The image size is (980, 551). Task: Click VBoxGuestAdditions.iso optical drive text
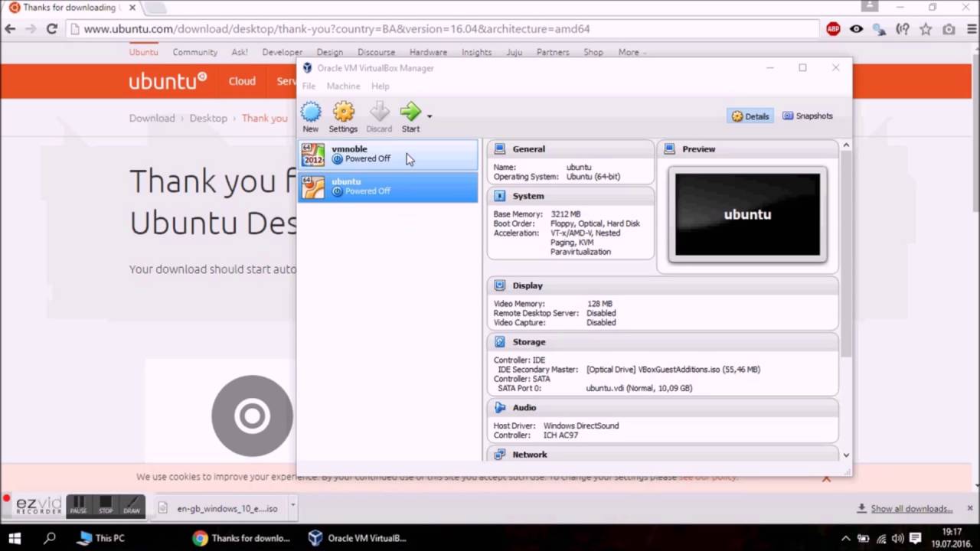click(x=673, y=370)
